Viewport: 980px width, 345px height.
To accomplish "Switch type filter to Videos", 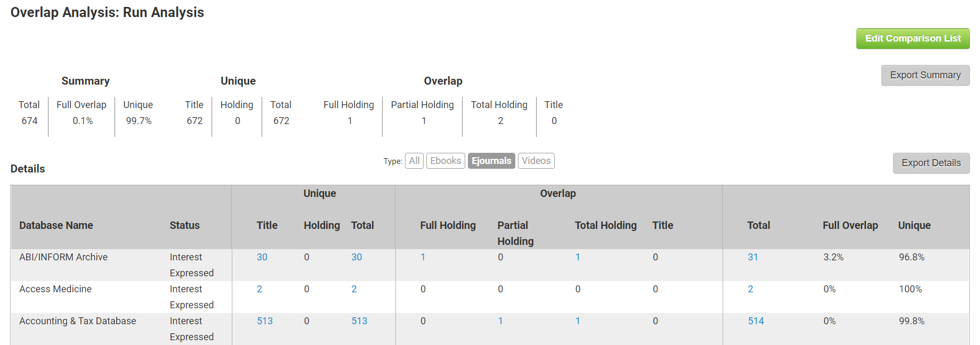I will (536, 161).
